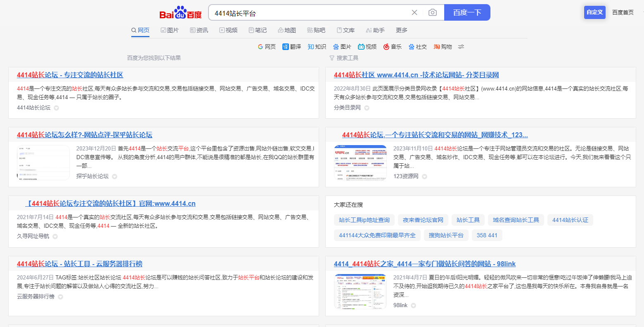Viewport: 644px width, 327px height.
Task: Click thumbnail of 123资源网 result
Action: tap(360, 162)
